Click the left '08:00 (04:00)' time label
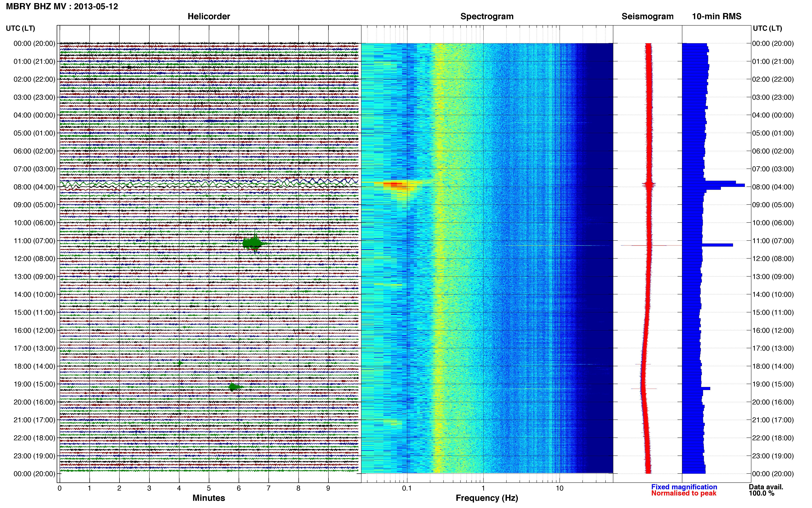Image resolution: width=812 pixels, height=508 pixels. (34, 187)
